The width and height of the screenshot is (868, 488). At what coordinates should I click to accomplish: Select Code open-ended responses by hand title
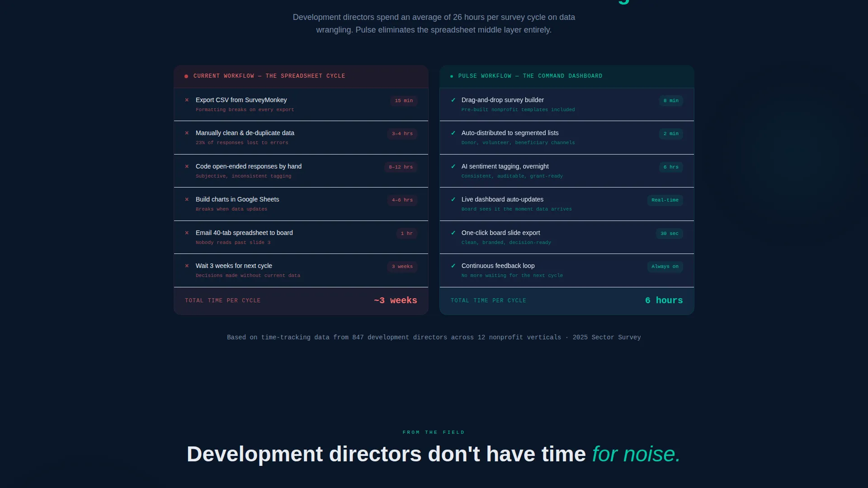coord(249,166)
